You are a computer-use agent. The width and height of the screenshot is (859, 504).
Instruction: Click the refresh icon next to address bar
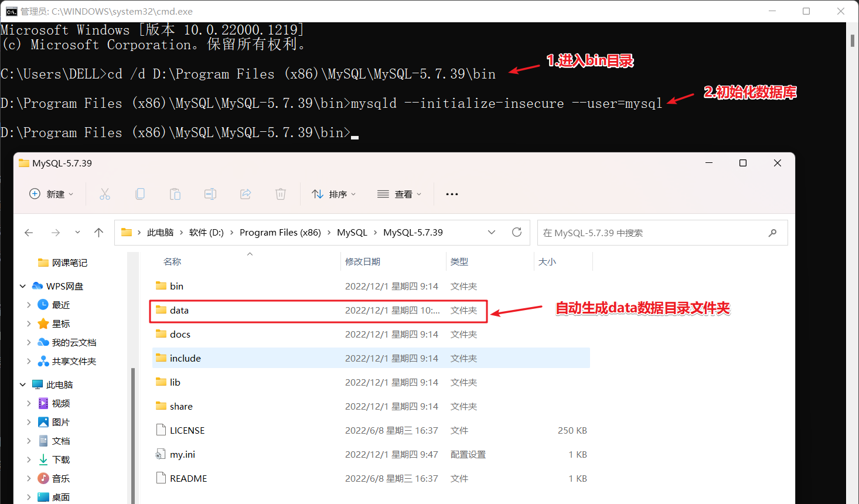pos(516,232)
